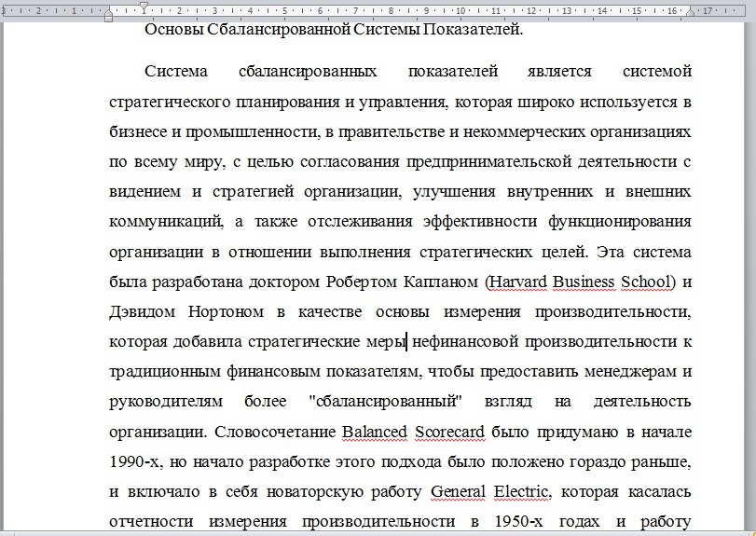Click the quoted word "сбалансированный"
The image size is (756, 536).
point(385,402)
